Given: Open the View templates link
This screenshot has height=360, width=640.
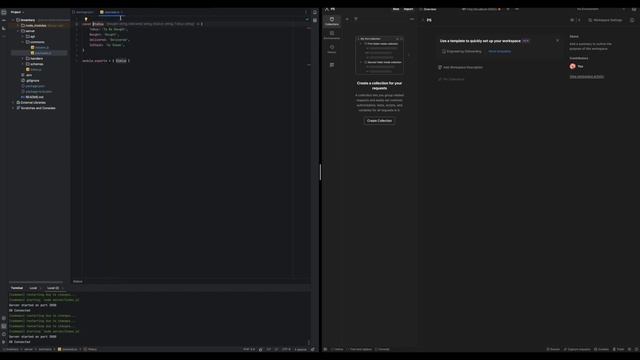Looking at the screenshot, I should (x=500, y=51).
